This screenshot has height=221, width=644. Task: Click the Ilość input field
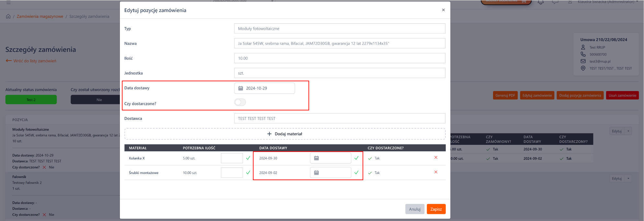339,58
